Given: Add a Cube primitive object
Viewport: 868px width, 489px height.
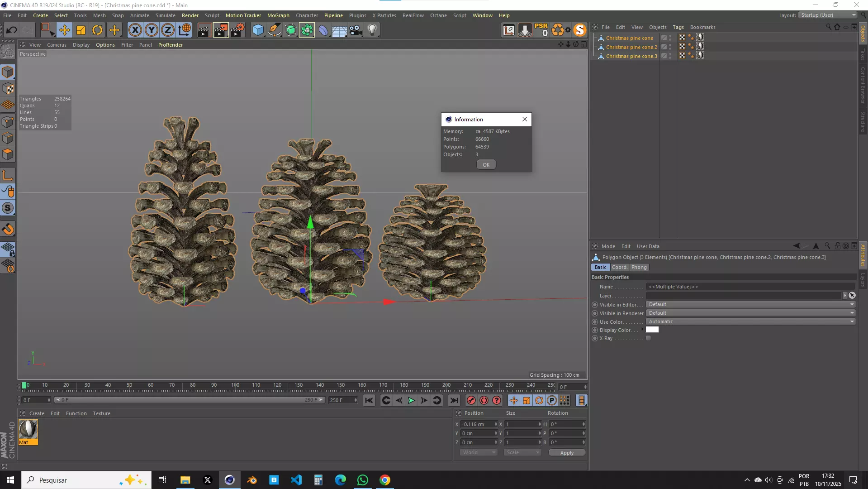Looking at the screenshot, I should pyautogui.click(x=258, y=30).
